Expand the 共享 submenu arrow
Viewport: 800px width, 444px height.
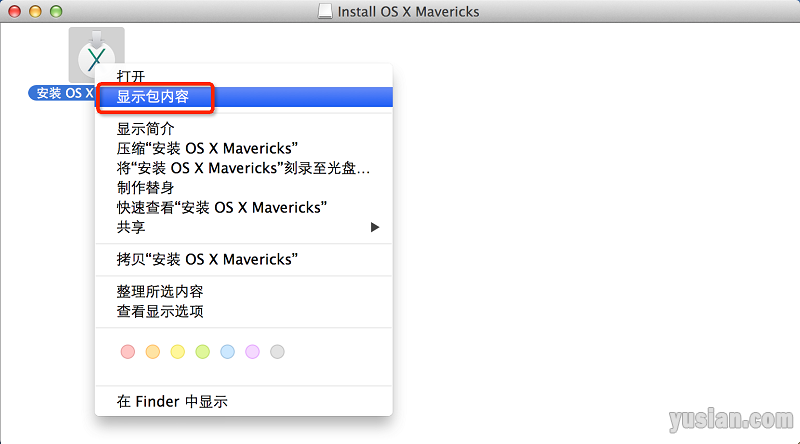[x=375, y=227]
